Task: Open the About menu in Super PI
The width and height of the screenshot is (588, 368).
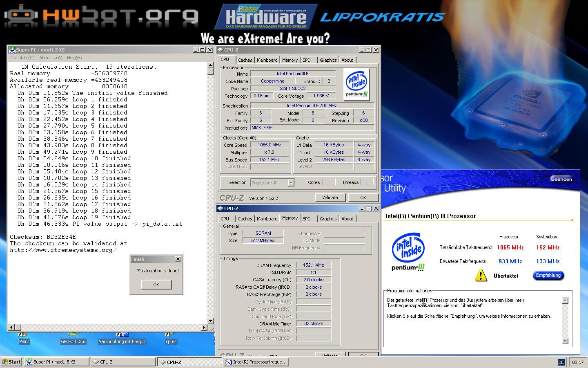Action: [x=51, y=58]
